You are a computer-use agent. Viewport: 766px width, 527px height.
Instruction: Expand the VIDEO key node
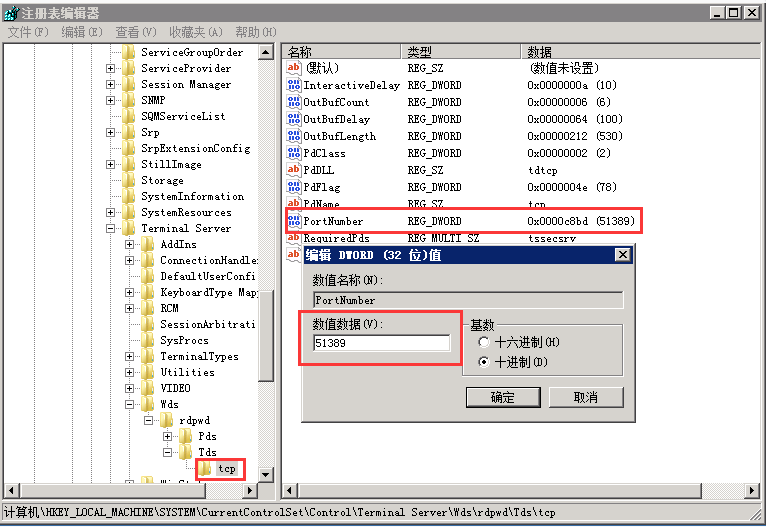[x=130, y=388]
